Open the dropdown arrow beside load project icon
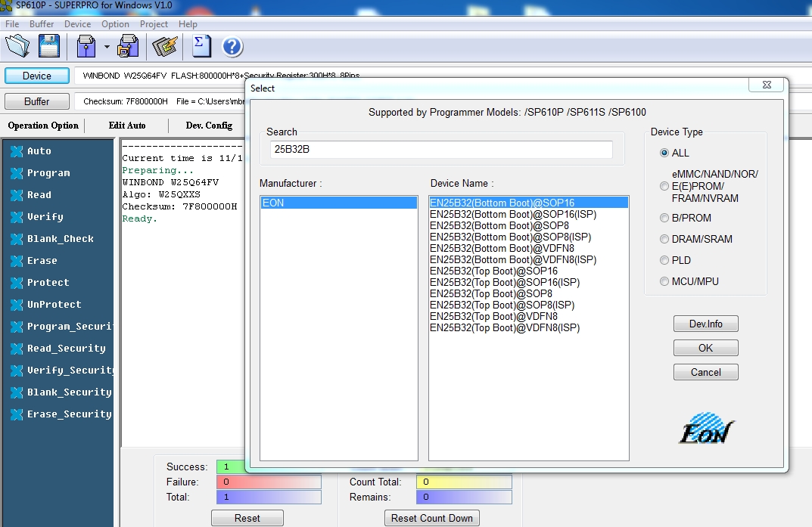This screenshot has width=812, height=527. 107,47
